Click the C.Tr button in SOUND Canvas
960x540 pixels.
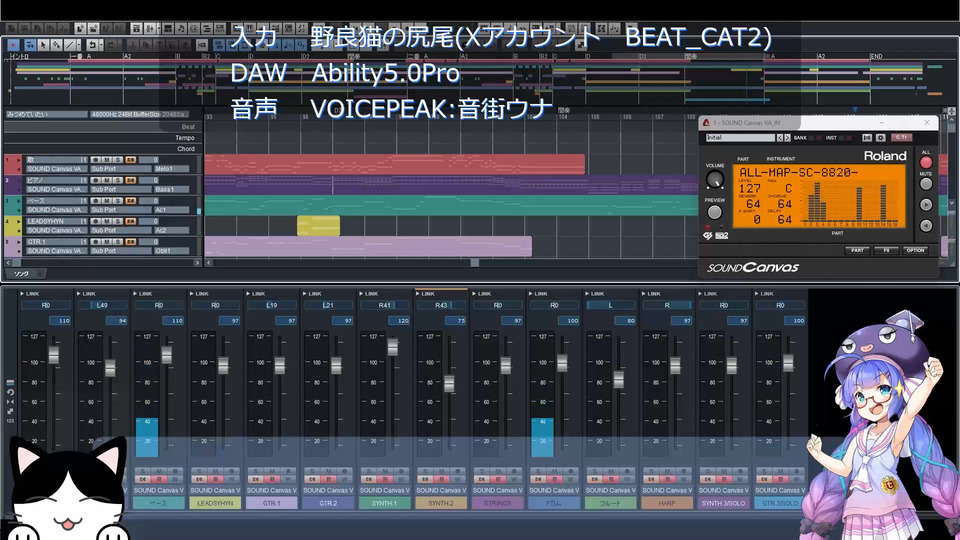902,138
